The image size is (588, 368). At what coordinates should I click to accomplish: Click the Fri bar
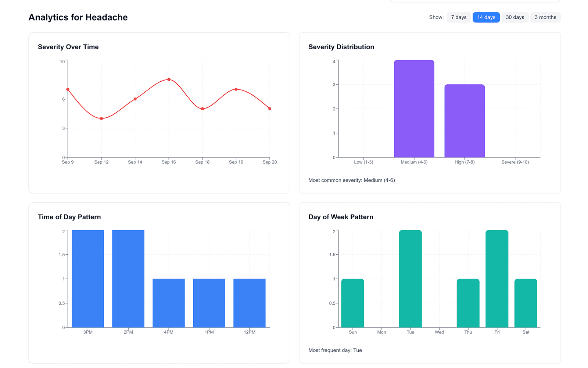click(497, 279)
